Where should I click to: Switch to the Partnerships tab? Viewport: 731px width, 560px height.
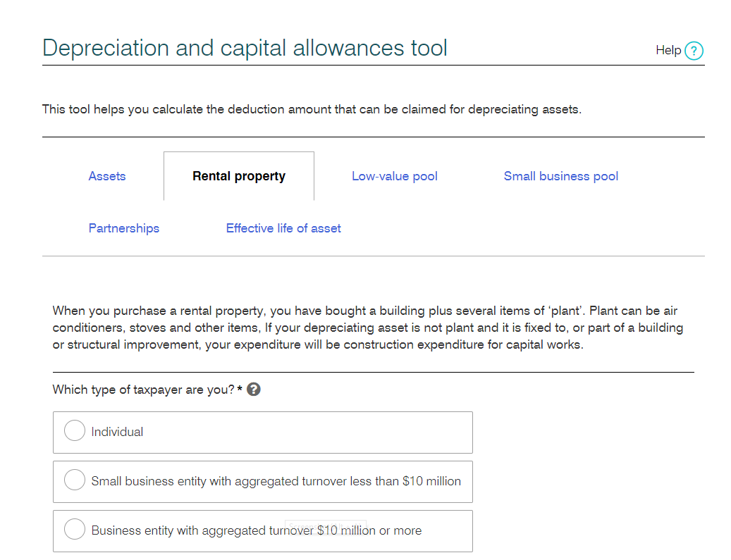coord(124,228)
